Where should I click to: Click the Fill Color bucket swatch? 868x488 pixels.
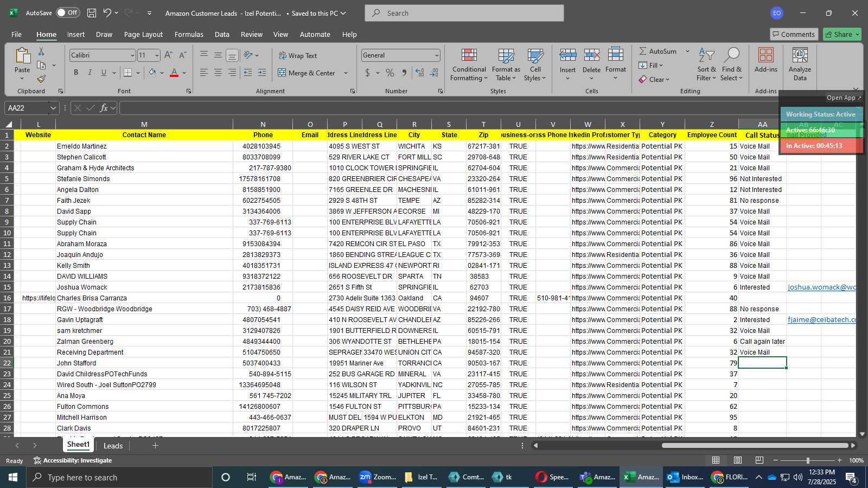(152, 73)
